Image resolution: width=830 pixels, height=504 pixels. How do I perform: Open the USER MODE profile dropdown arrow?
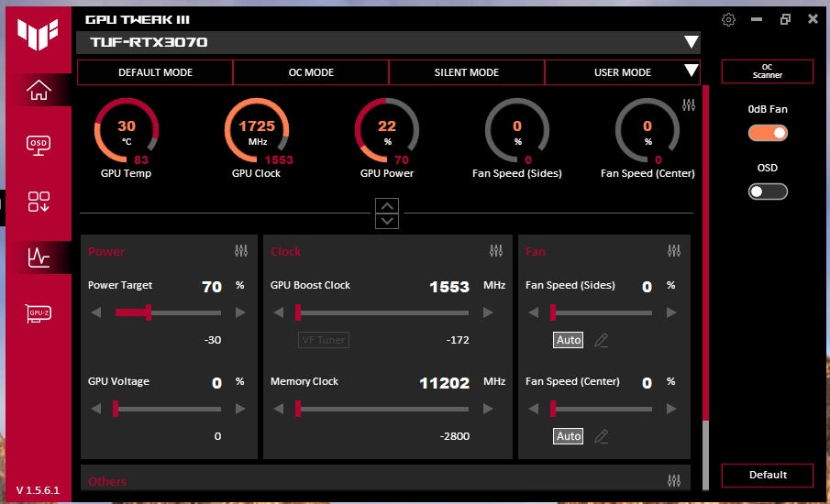[691, 71]
